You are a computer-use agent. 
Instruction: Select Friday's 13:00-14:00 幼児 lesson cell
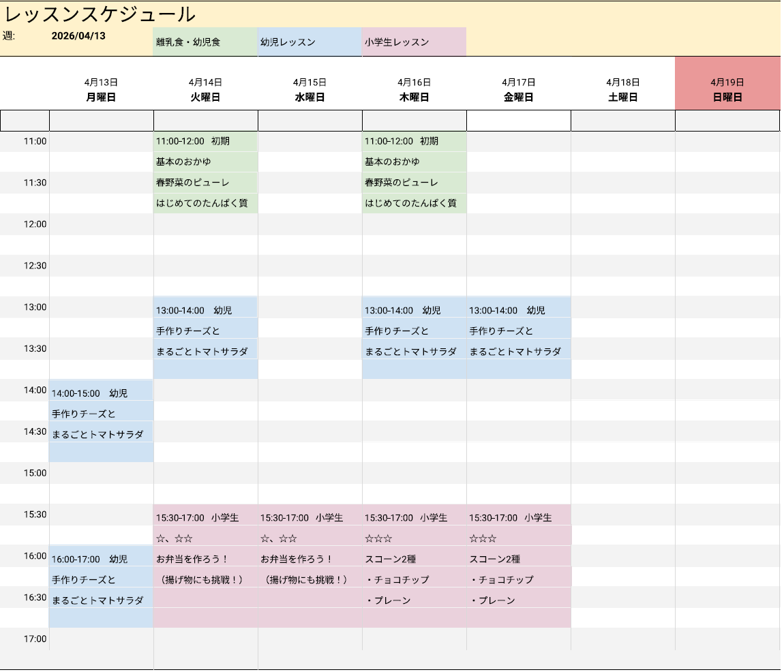tap(518, 310)
